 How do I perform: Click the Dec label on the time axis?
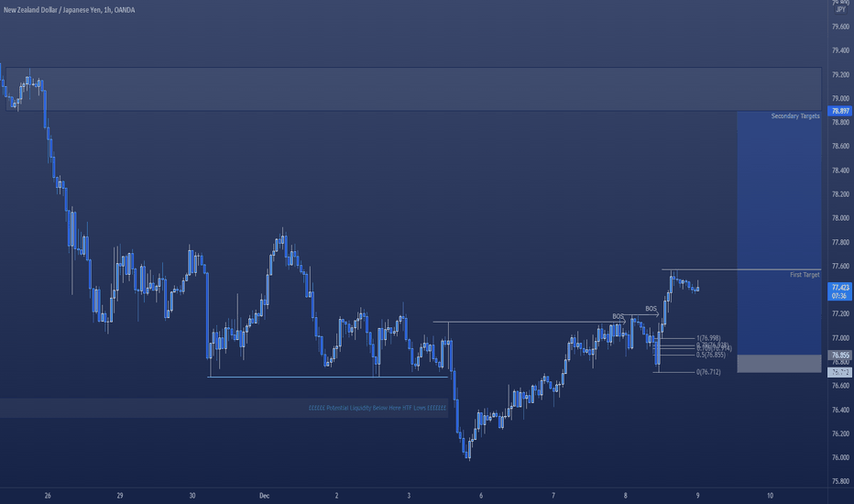pyautogui.click(x=264, y=496)
